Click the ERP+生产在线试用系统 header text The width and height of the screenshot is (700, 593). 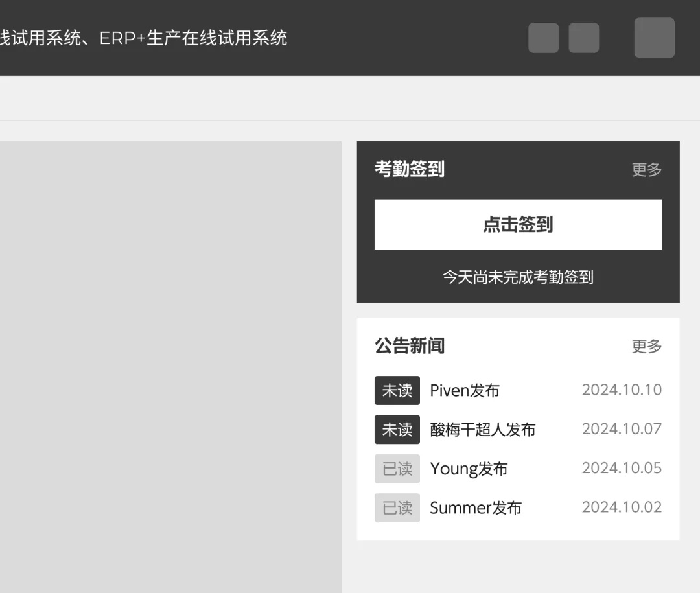(x=193, y=38)
